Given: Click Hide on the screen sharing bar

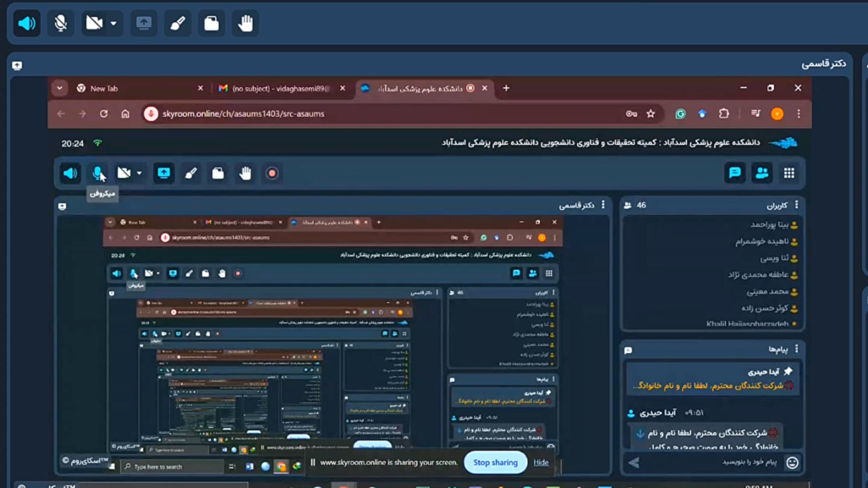Looking at the screenshot, I should [x=541, y=463].
